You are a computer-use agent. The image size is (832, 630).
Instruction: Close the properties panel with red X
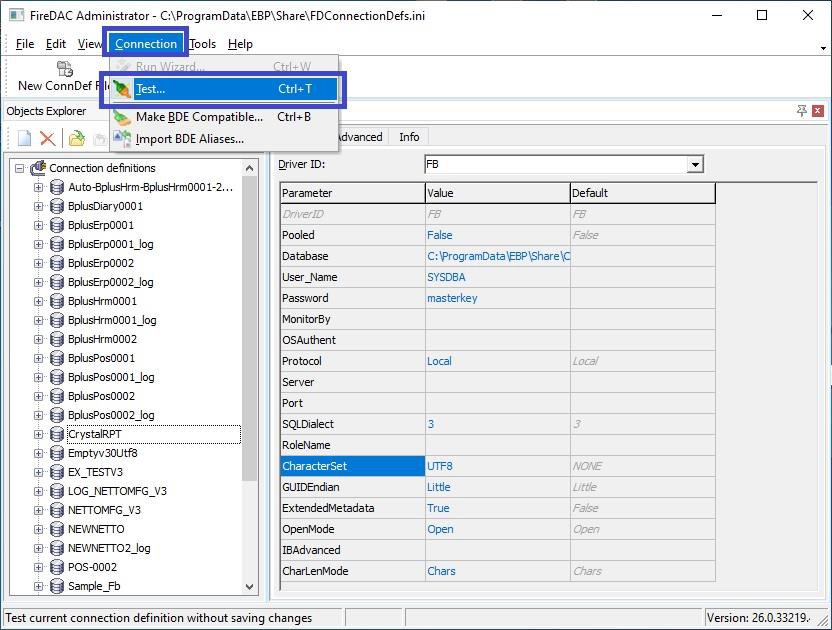[818, 111]
